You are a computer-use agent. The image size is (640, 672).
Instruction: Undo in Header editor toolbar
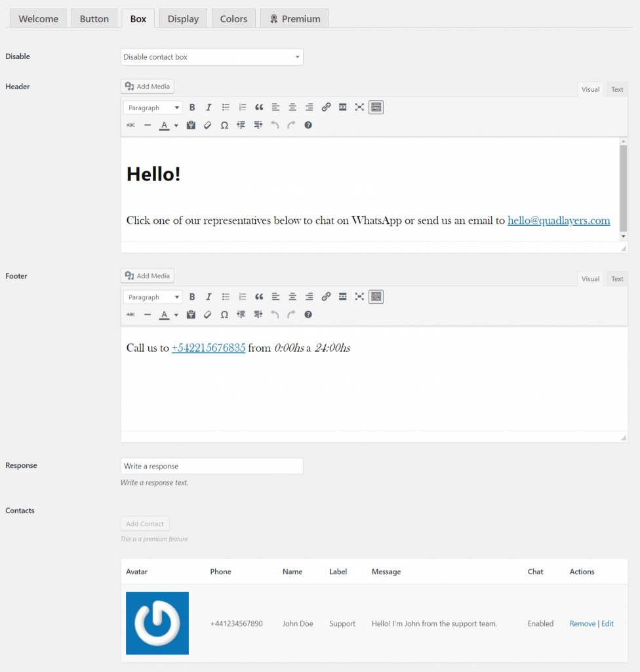pyautogui.click(x=275, y=125)
